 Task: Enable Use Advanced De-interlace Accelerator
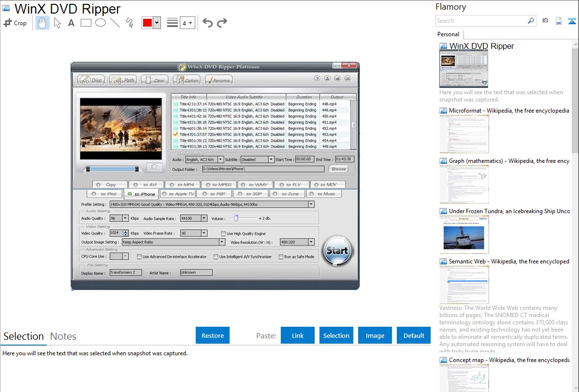pos(139,257)
